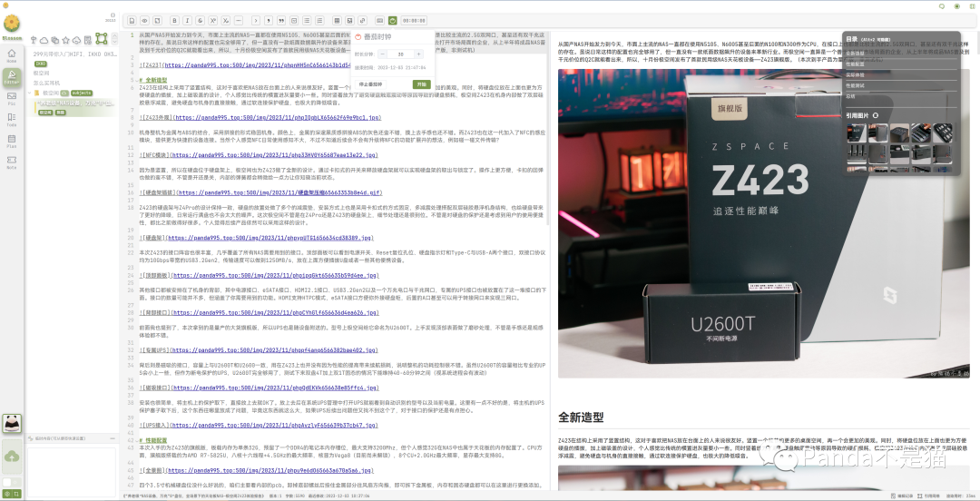Jump to 性能测试 in the table of contents

(x=855, y=85)
